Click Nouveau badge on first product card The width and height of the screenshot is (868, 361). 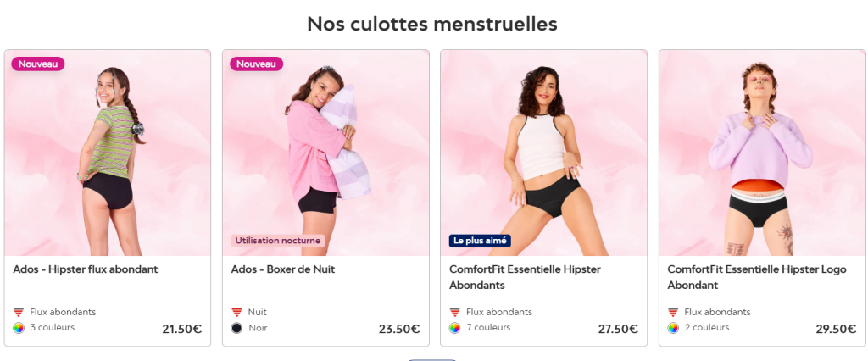click(x=38, y=64)
